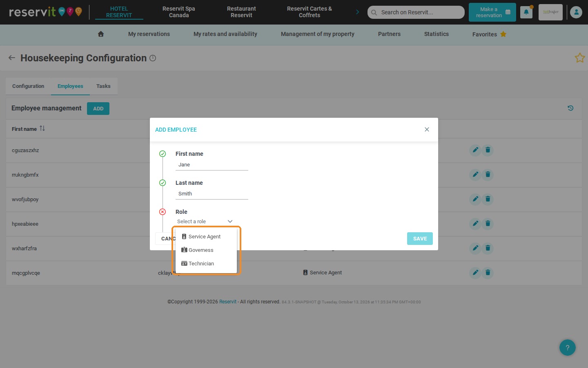
Task: Show more property tabs with chevron
Action: 358,12
